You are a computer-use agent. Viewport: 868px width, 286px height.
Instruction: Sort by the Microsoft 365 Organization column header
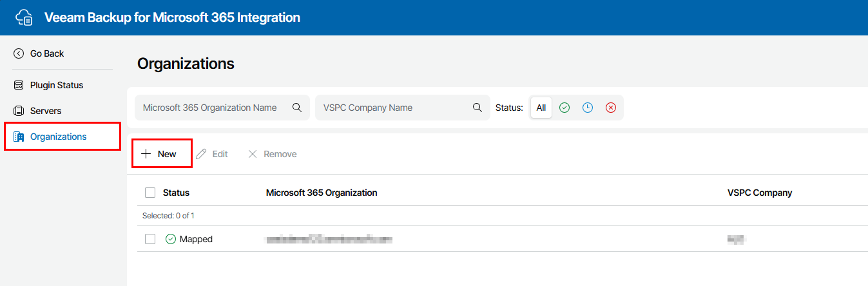click(x=322, y=193)
